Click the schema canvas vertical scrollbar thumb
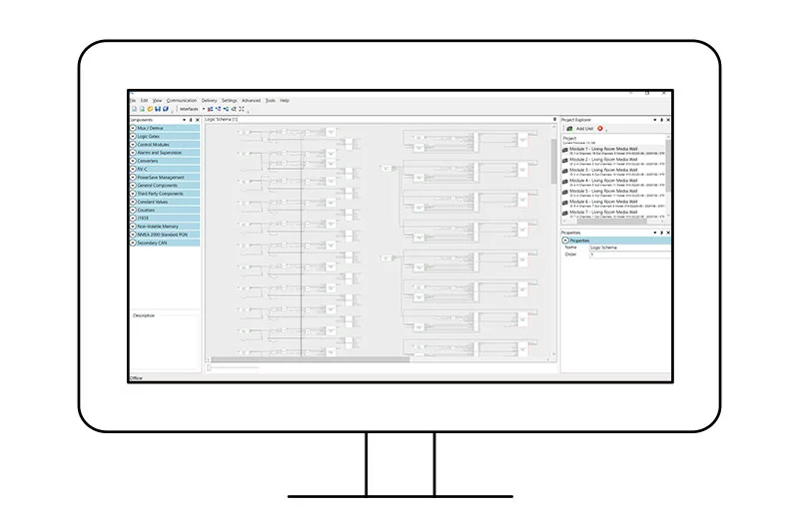The height and width of the screenshot is (532, 799). (x=554, y=161)
